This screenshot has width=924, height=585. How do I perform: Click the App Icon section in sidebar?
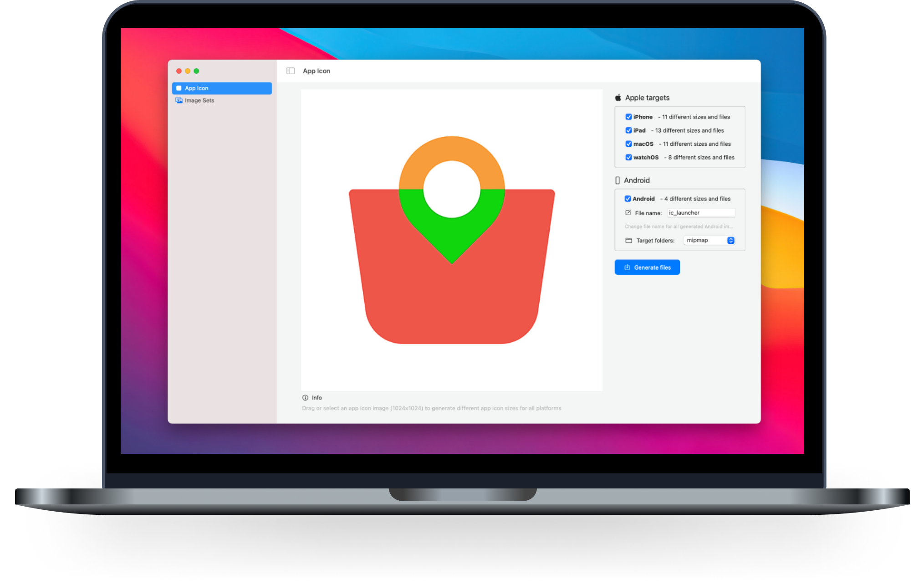tap(222, 88)
